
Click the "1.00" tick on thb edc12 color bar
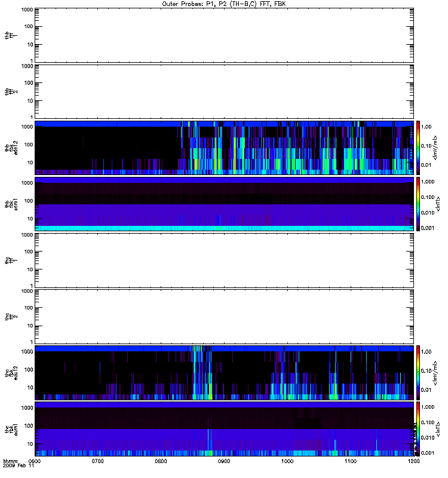point(426,127)
